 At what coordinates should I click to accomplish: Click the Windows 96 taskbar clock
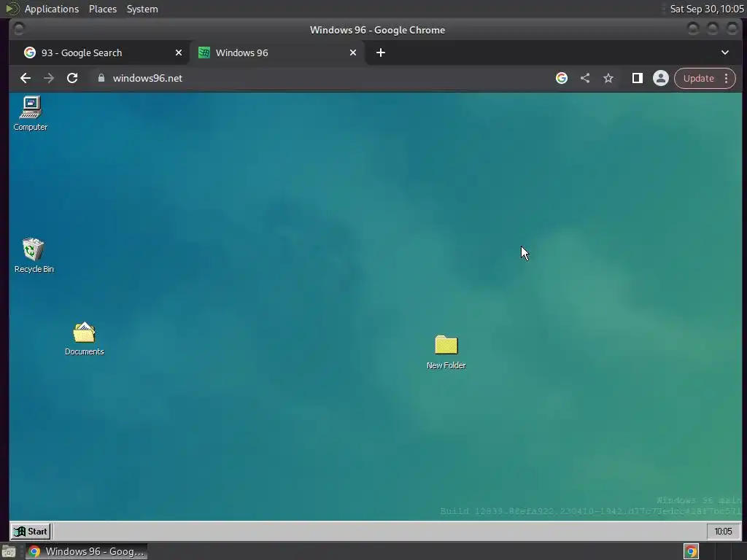(723, 532)
